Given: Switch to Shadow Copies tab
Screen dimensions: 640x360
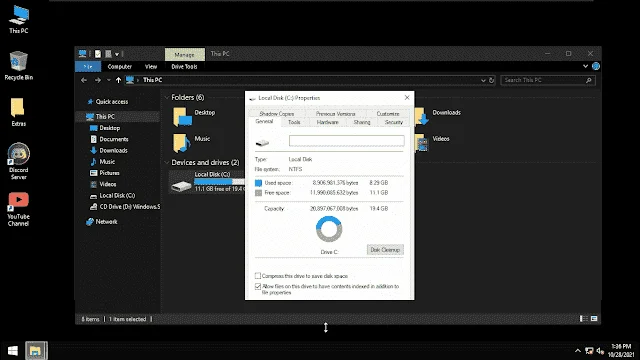Looking at the screenshot, I should tap(277, 114).
